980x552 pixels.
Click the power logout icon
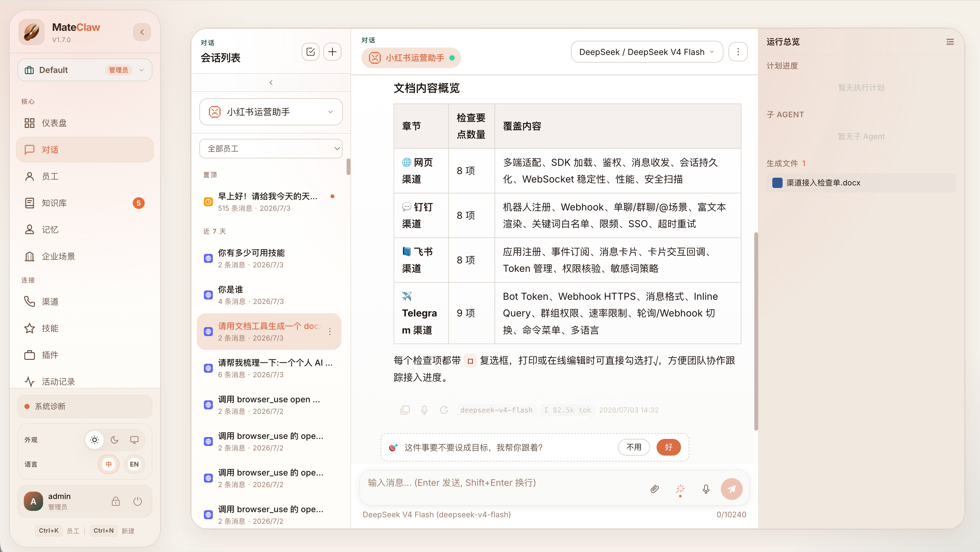(x=138, y=501)
